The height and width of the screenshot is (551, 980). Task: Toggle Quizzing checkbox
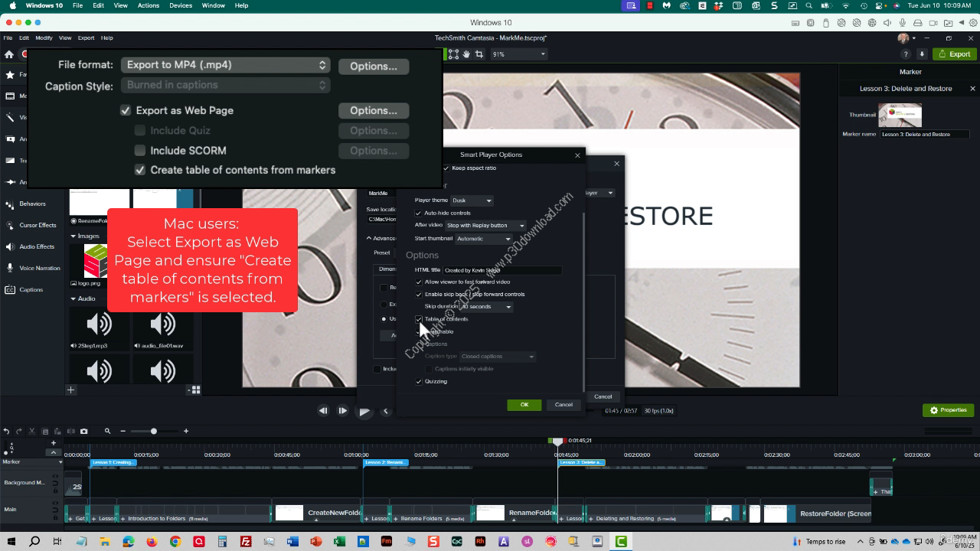(x=418, y=381)
